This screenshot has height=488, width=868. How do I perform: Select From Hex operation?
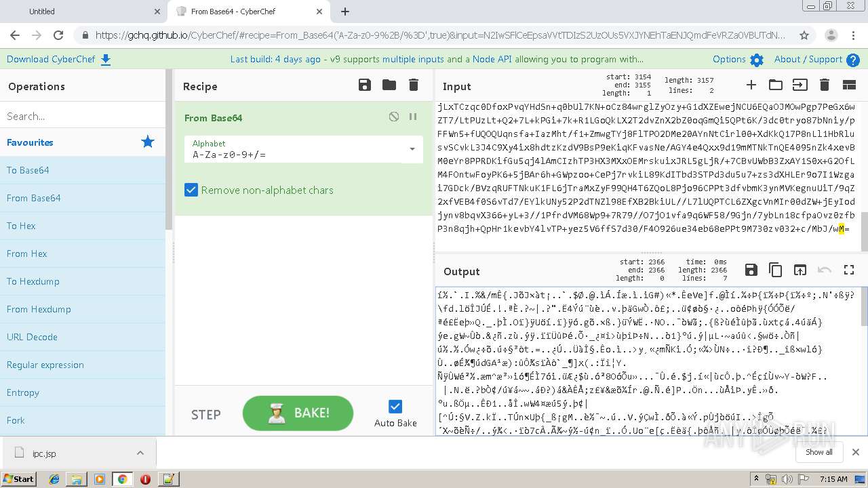click(83, 253)
